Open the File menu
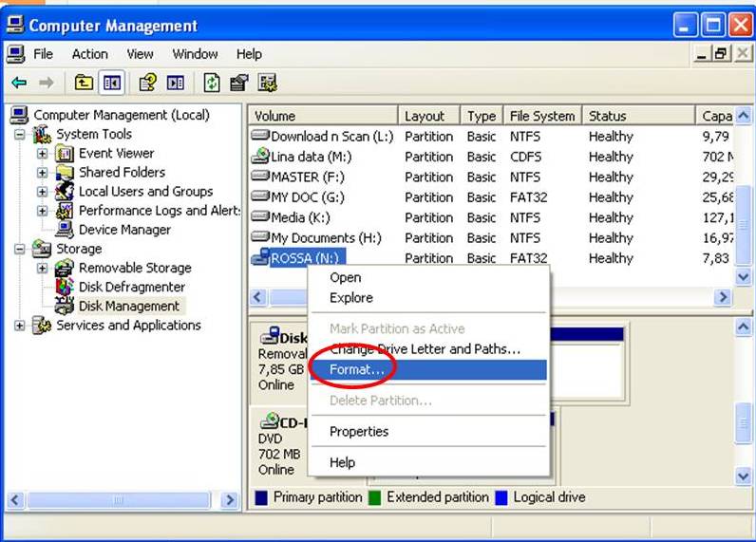756x542 pixels. 43,54
